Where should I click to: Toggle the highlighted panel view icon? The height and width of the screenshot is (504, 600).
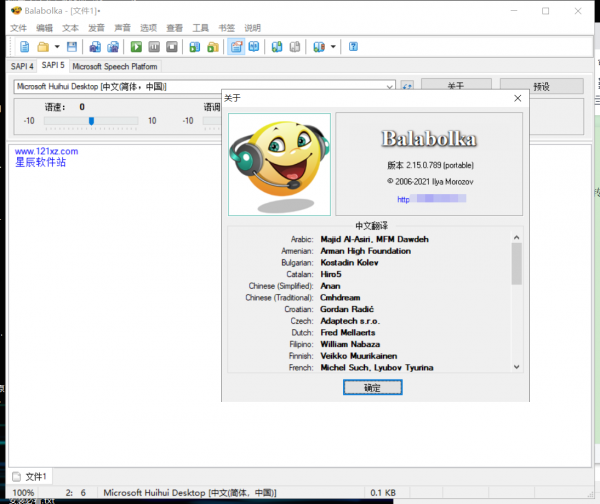click(x=236, y=47)
